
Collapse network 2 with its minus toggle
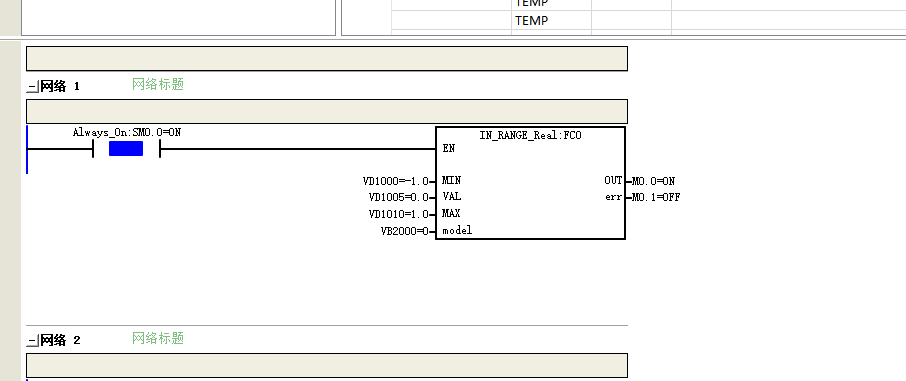pyautogui.click(x=32, y=341)
